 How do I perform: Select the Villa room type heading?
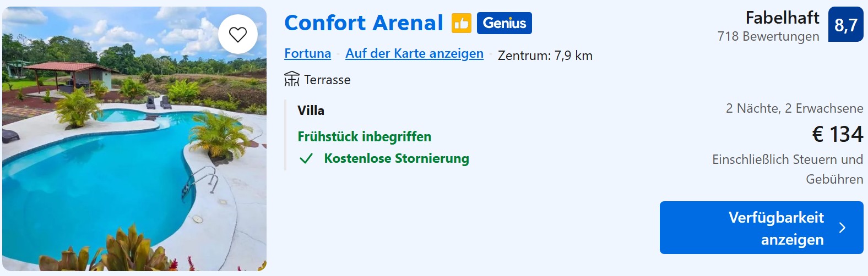pos(311,111)
